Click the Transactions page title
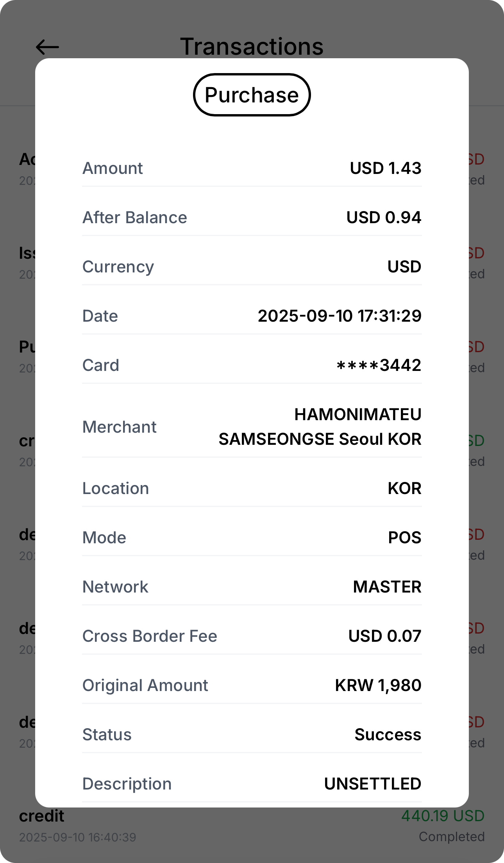 (x=252, y=47)
